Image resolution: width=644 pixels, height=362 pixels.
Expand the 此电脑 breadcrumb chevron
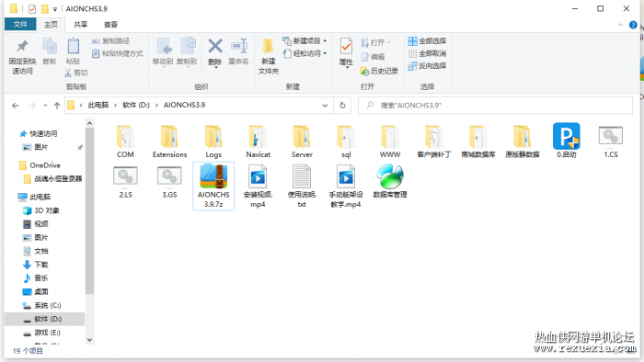tap(115, 106)
